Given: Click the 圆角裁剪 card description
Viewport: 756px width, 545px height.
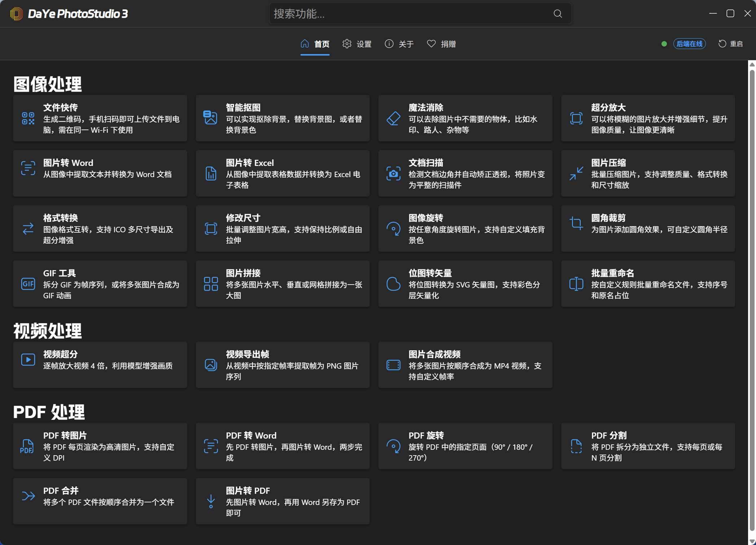Looking at the screenshot, I should coord(659,229).
